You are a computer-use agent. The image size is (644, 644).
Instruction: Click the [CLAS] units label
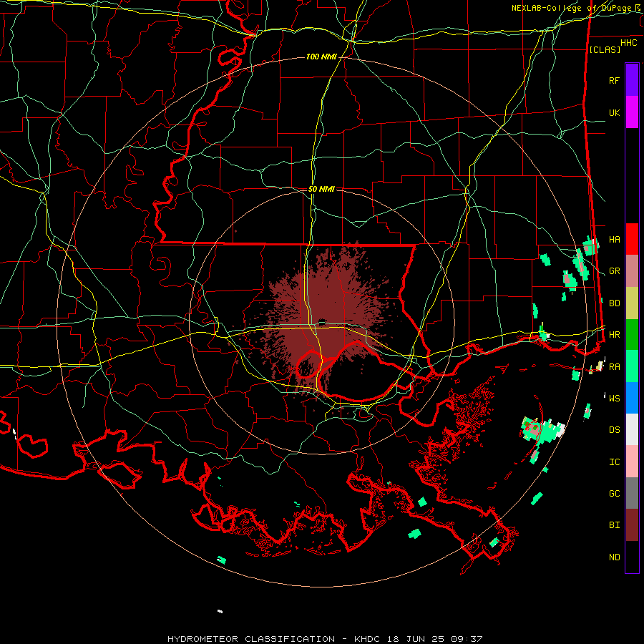click(x=605, y=49)
